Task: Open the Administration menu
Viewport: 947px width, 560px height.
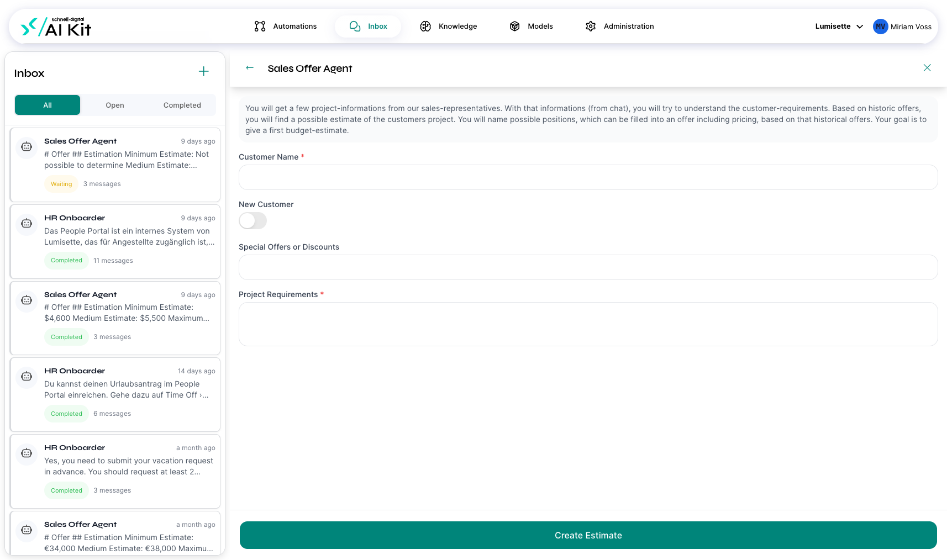Action: point(619,26)
